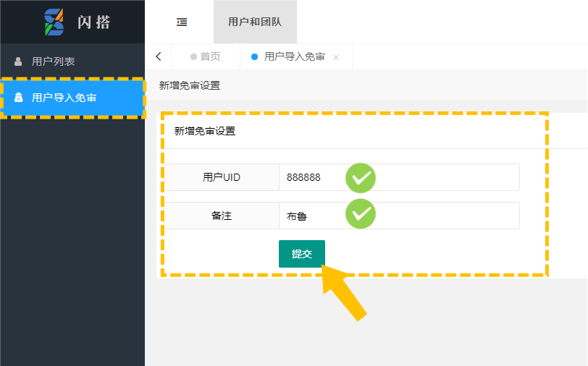Switch to the 首页 tab
The height and width of the screenshot is (366, 588).
click(210, 56)
